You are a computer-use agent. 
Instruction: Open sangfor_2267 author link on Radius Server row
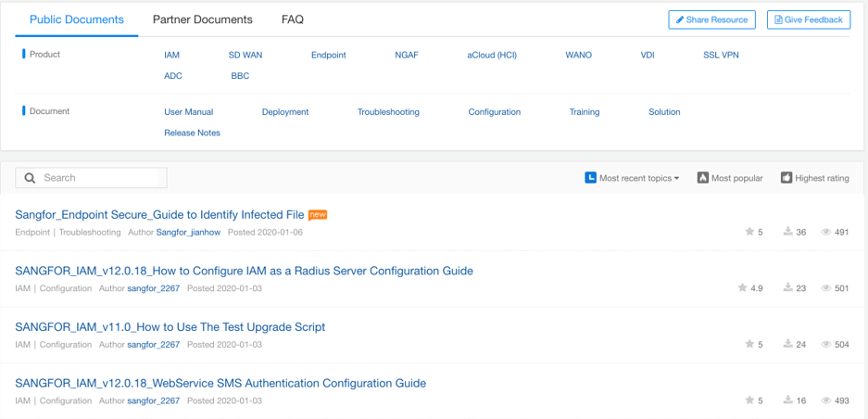coord(154,288)
